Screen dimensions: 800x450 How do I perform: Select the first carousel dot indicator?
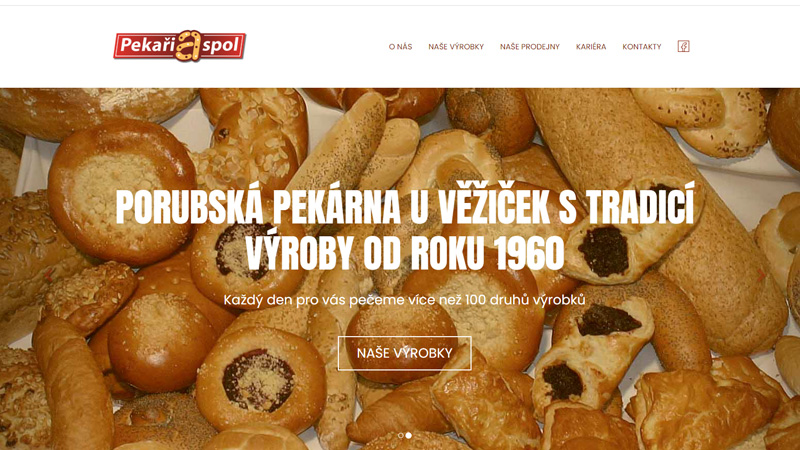(x=401, y=435)
